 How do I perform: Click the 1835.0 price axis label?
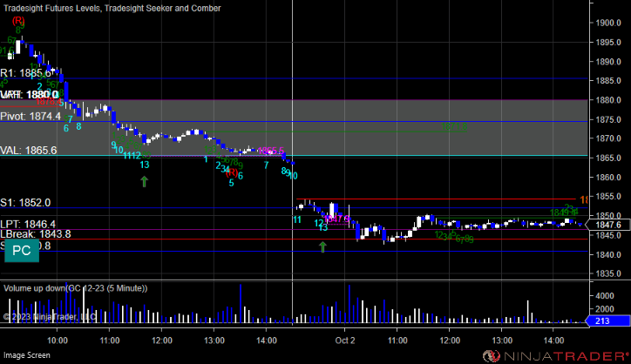(607, 274)
